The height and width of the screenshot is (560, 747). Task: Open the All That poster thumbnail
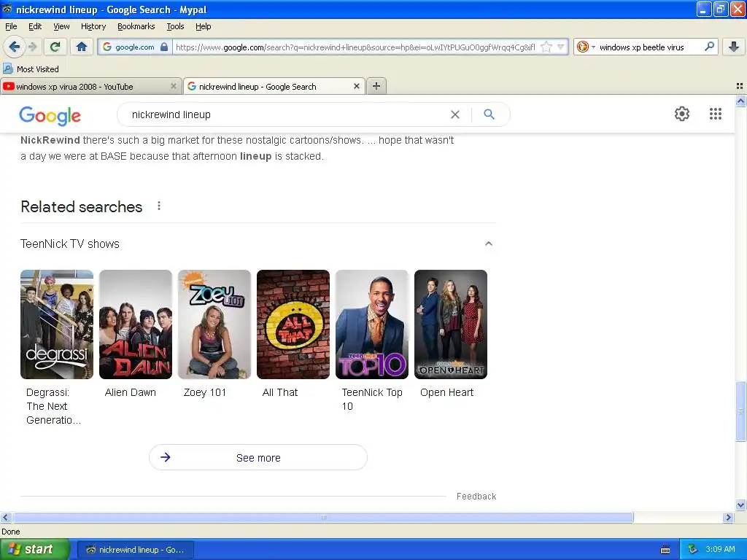click(293, 324)
